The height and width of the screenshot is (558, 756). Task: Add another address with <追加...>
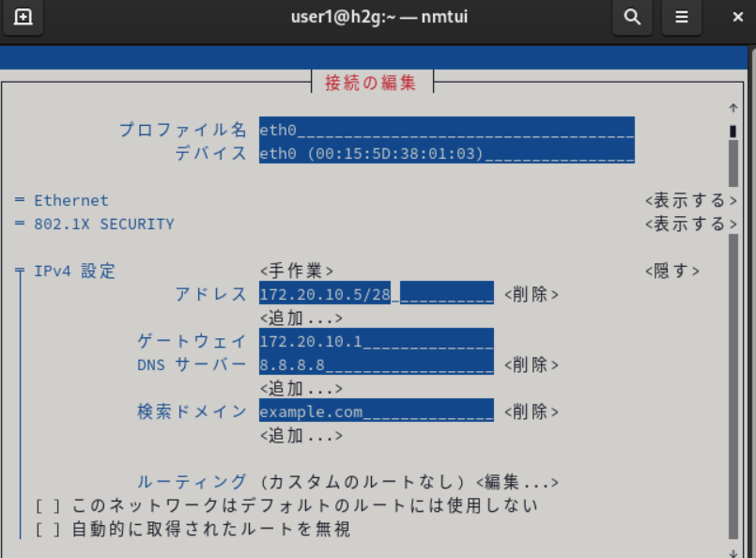pyautogui.click(x=301, y=318)
